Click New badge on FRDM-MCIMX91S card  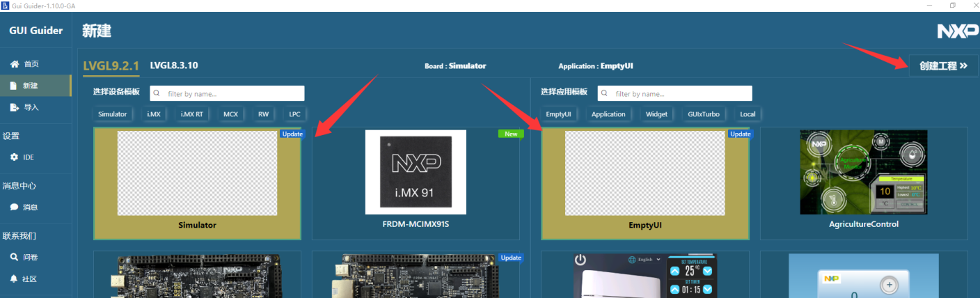click(511, 134)
